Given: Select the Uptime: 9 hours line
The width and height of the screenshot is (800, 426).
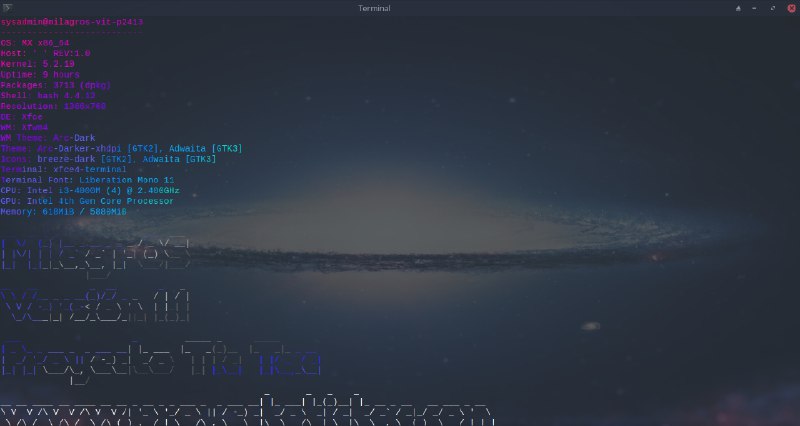Looking at the screenshot, I should tap(38, 74).
